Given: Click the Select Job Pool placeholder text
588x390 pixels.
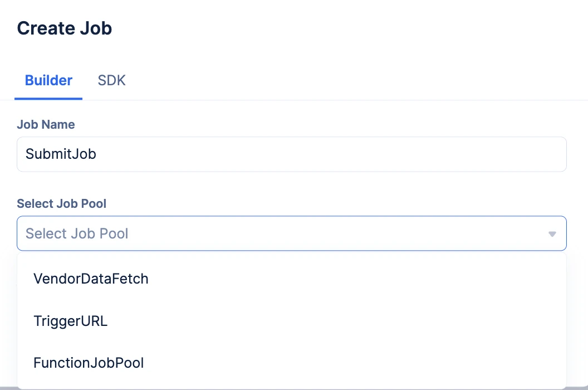Looking at the screenshot, I should pos(77,233).
